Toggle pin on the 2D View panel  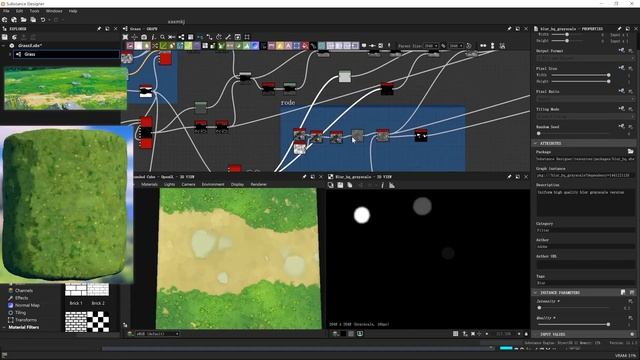pyautogui.click(x=509, y=177)
